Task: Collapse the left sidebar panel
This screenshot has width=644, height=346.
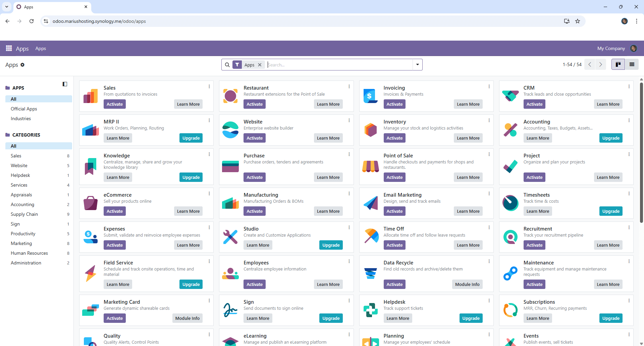Action: (65, 84)
